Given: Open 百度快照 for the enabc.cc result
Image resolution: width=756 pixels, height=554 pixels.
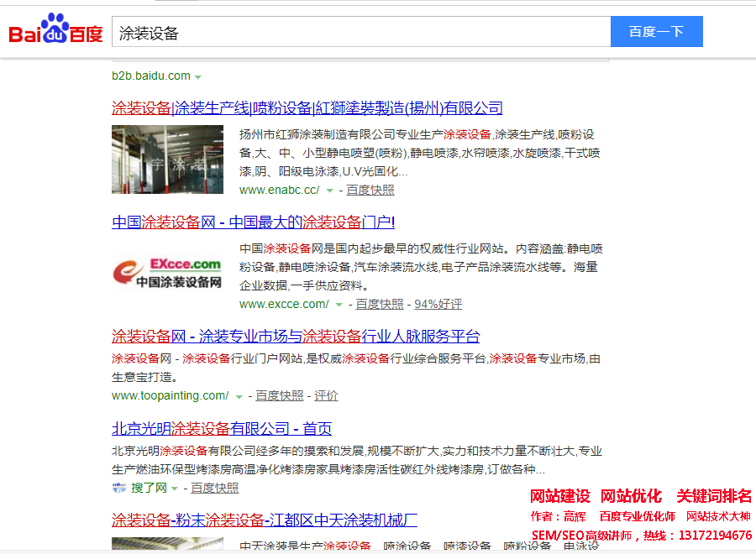Looking at the screenshot, I should point(370,190).
